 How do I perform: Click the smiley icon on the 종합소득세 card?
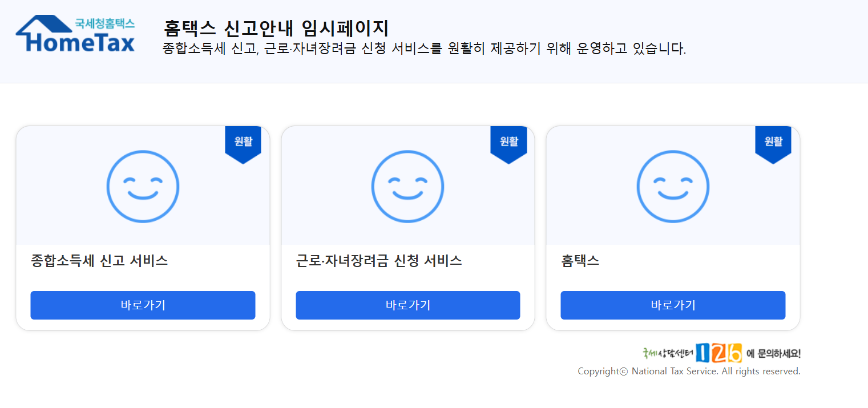(143, 187)
